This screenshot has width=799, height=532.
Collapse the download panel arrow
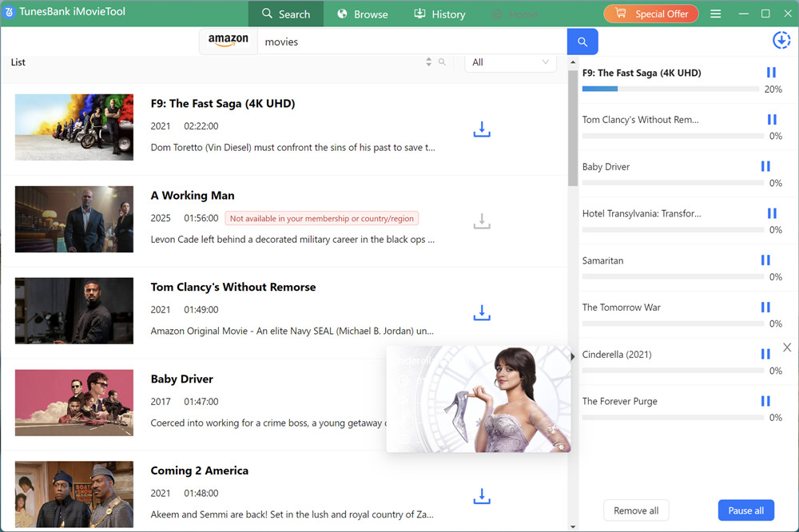click(572, 357)
